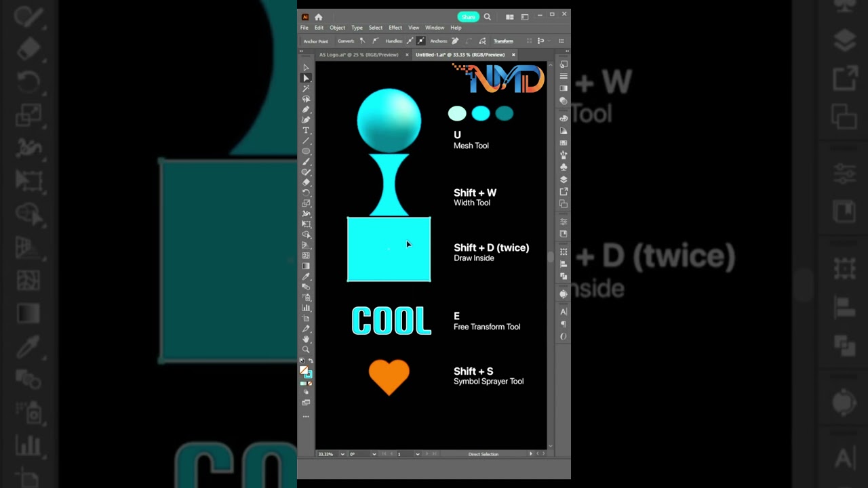This screenshot has height=488, width=868.
Task: Click the Share button
Action: (x=468, y=17)
